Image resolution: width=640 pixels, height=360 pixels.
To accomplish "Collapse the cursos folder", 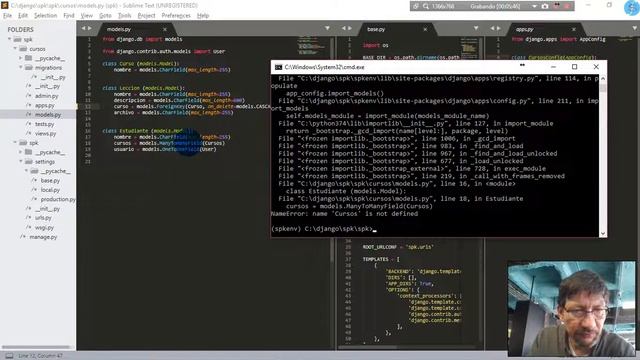I will point(15,49).
